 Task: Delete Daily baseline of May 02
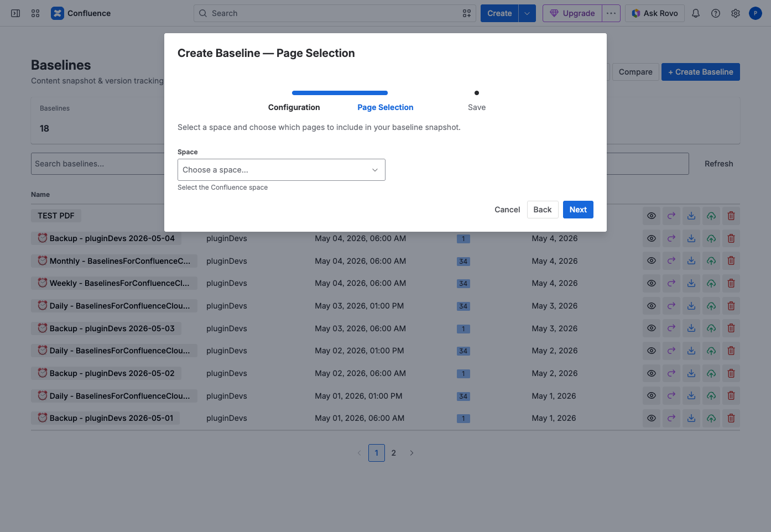731,351
